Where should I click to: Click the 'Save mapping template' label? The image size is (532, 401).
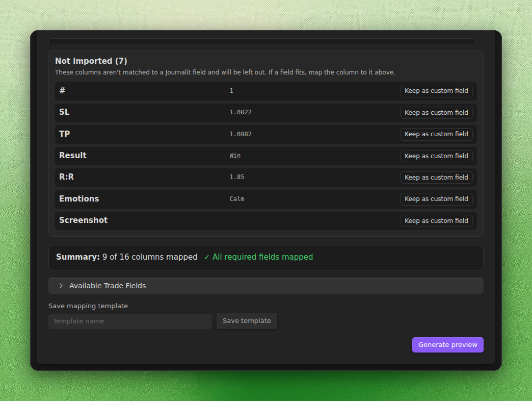[x=88, y=306]
